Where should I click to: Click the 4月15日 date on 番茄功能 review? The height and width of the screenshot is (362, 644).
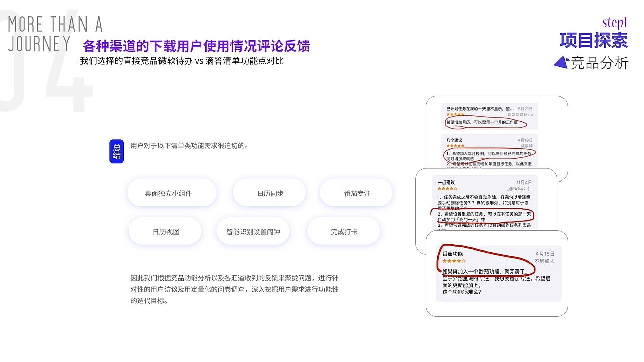545,254
